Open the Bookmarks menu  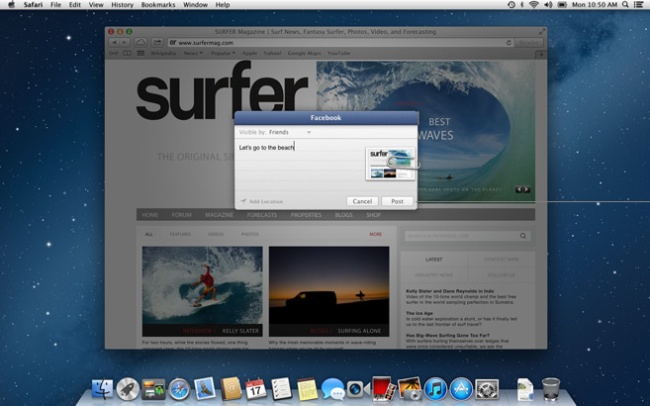[157, 5]
